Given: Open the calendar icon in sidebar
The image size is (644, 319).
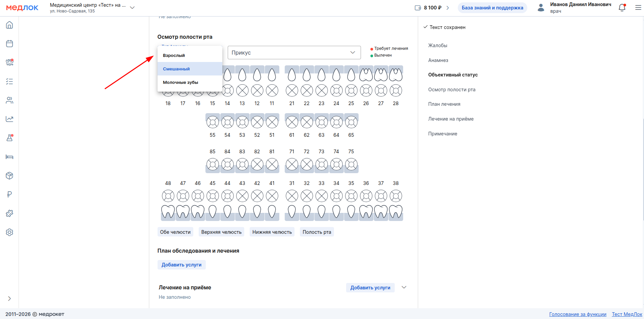Looking at the screenshot, I should pos(9,43).
